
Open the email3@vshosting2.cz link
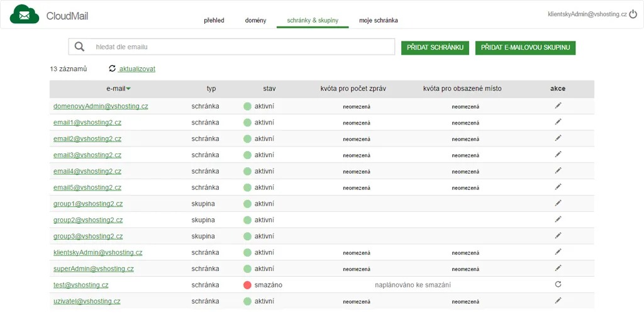(87, 155)
